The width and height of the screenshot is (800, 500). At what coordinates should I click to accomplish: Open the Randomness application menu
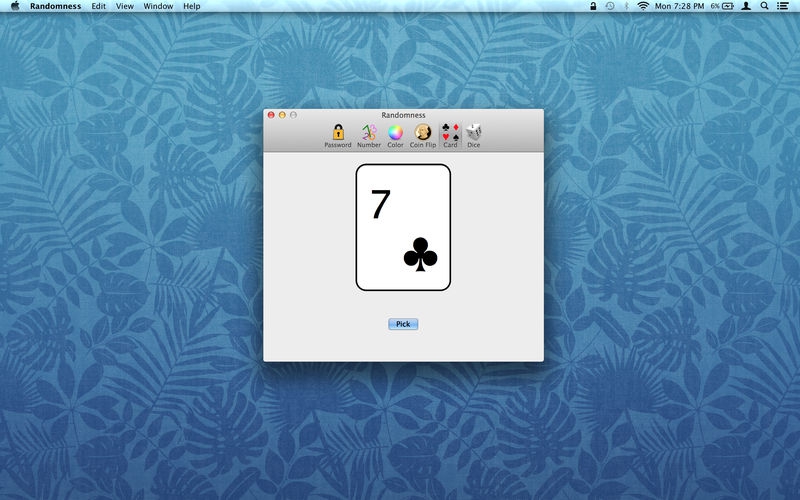(55, 6)
